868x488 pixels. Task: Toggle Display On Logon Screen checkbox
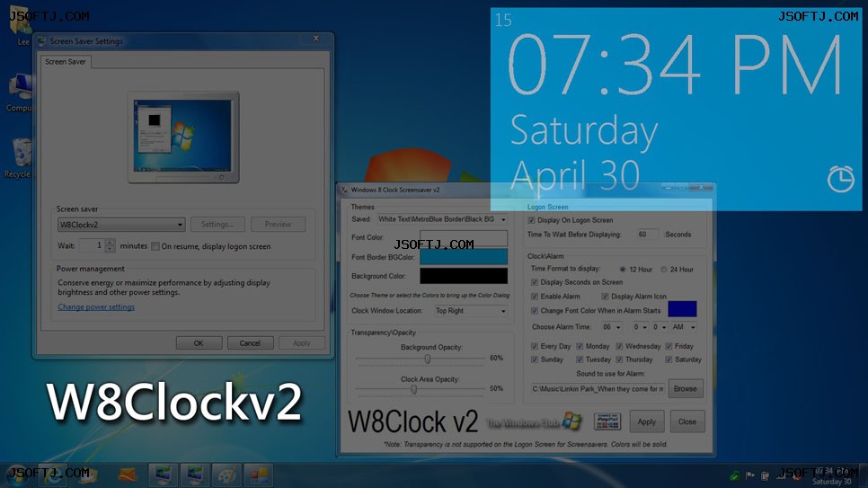532,220
